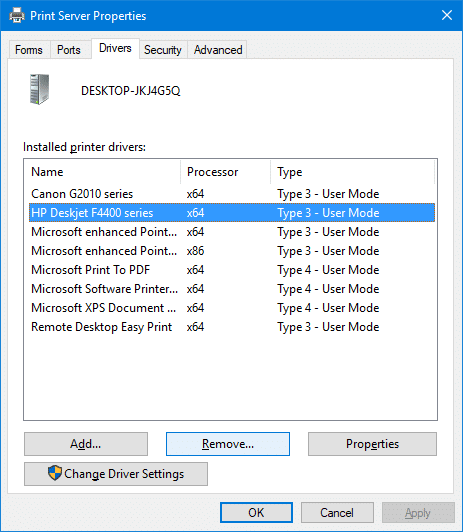Click the Add... button
The height and width of the screenshot is (532, 463).
pos(86,444)
